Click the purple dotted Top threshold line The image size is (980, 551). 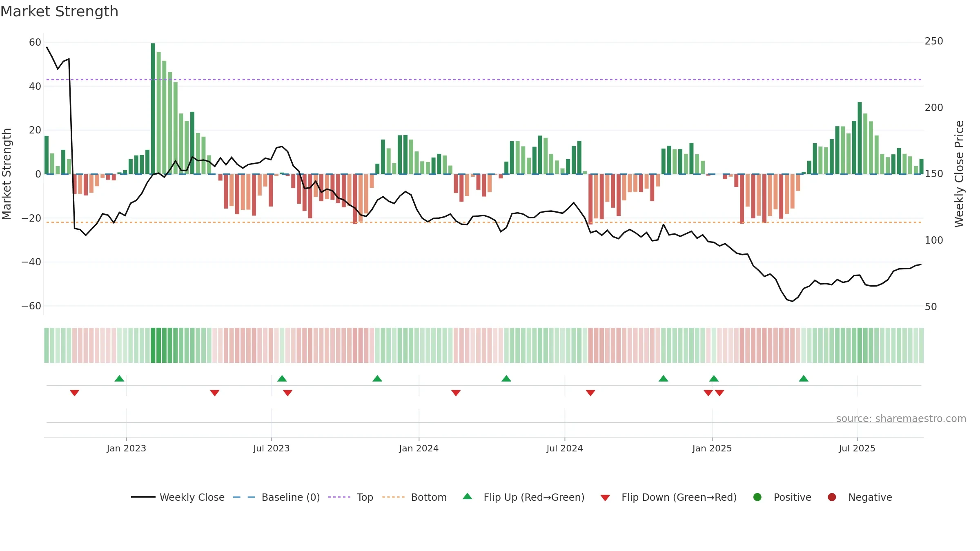pyautogui.click(x=484, y=79)
